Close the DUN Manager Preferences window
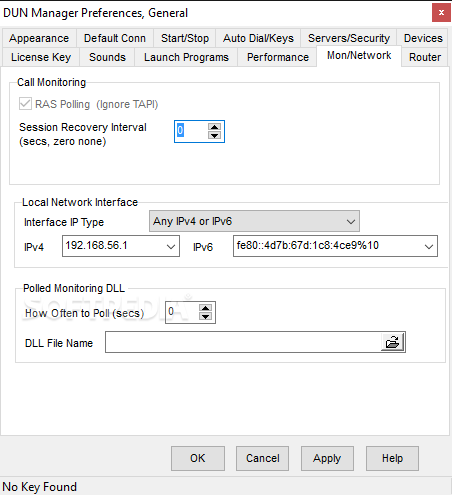 coord(441,13)
